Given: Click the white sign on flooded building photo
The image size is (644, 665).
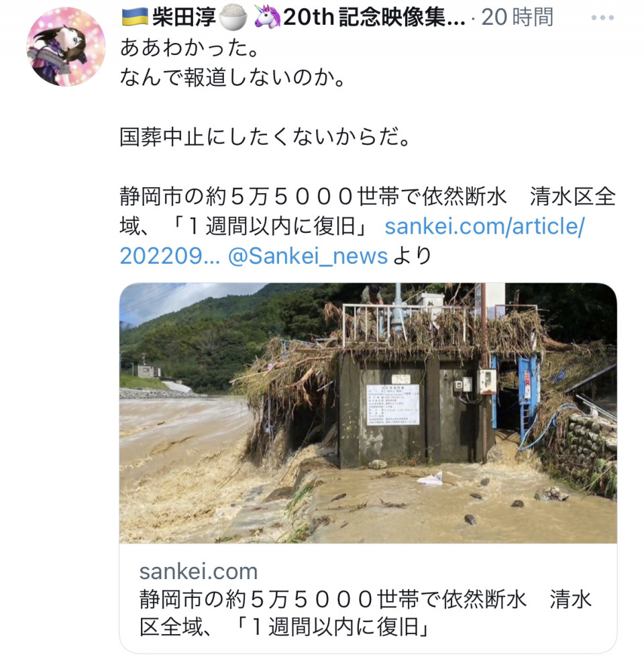Looking at the screenshot, I should 392,405.
